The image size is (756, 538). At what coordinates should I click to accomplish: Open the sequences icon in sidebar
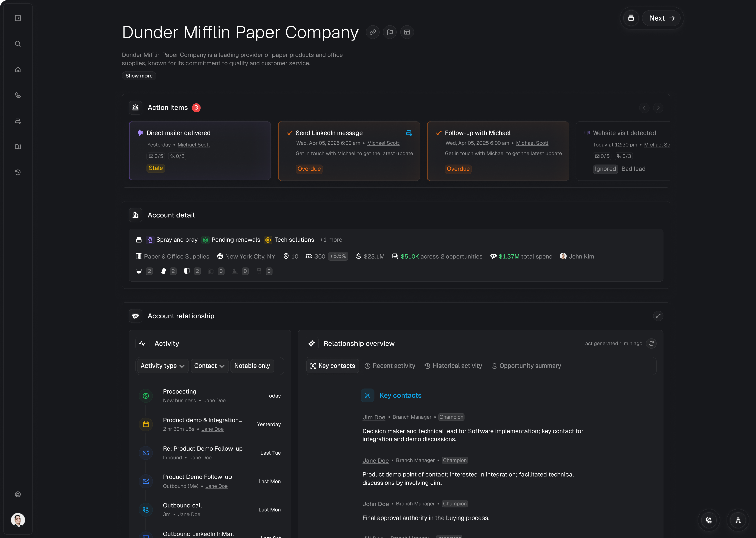[x=18, y=121]
